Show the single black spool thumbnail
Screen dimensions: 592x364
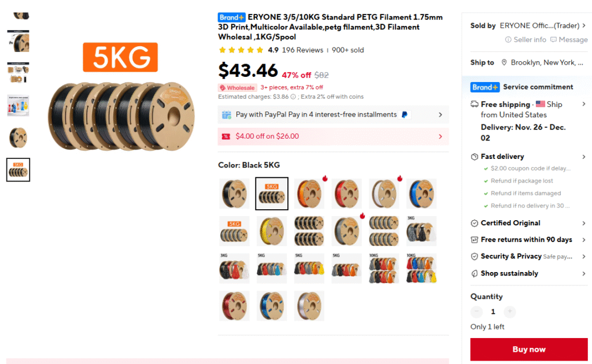point(18,138)
